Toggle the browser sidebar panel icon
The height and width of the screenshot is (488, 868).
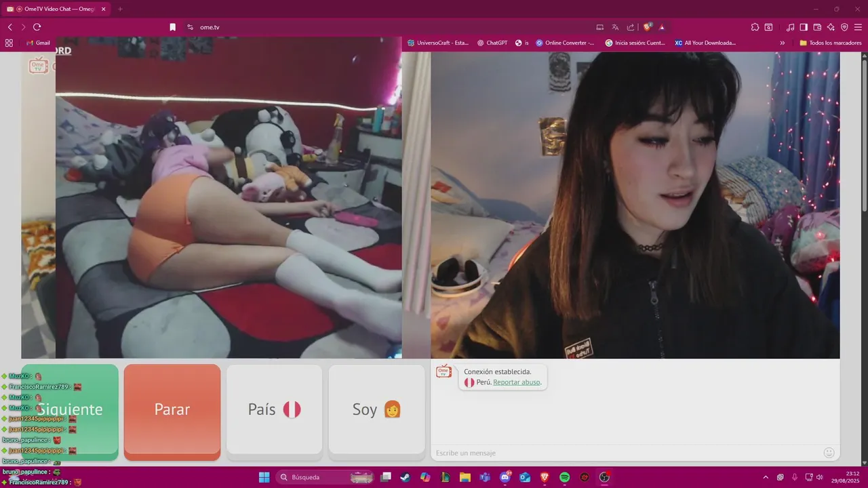[804, 27]
